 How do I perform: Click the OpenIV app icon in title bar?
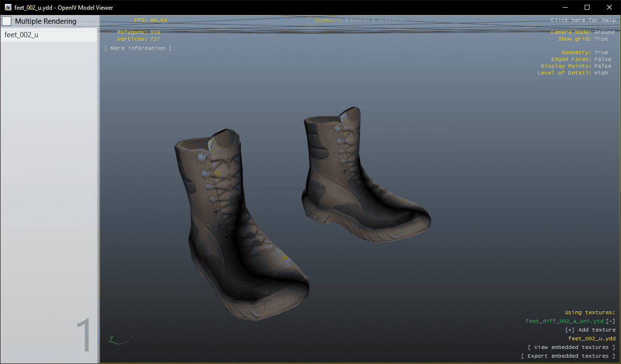click(8, 7)
